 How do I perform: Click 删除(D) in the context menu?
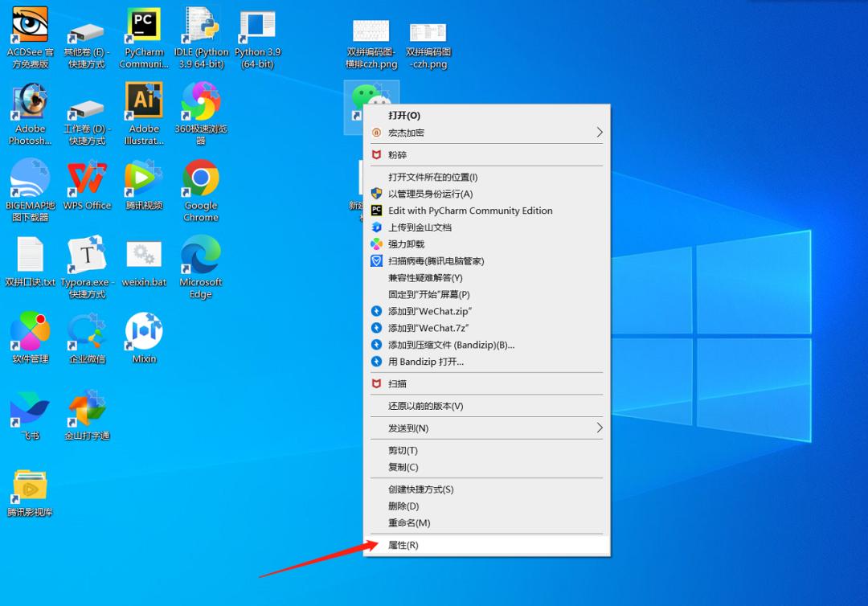(403, 506)
